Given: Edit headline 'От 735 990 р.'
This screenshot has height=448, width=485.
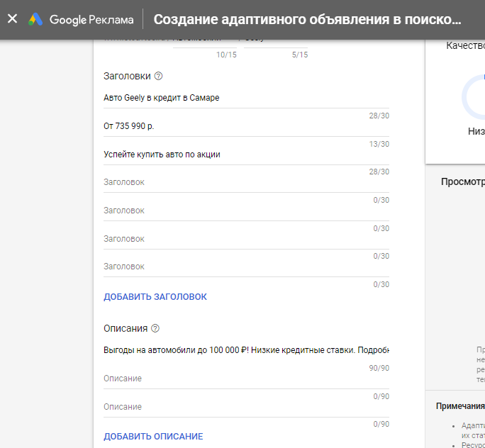Looking at the screenshot, I should (x=246, y=126).
